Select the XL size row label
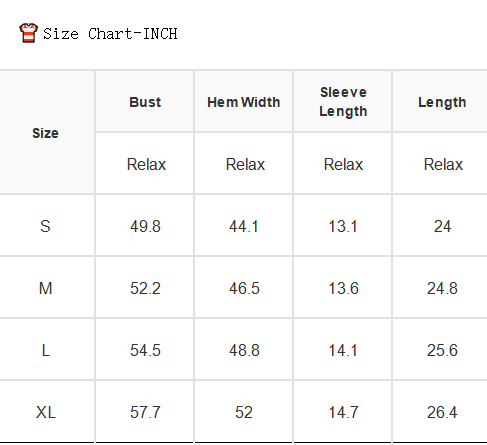This screenshot has width=487, height=445. pyautogui.click(x=46, y=412)
